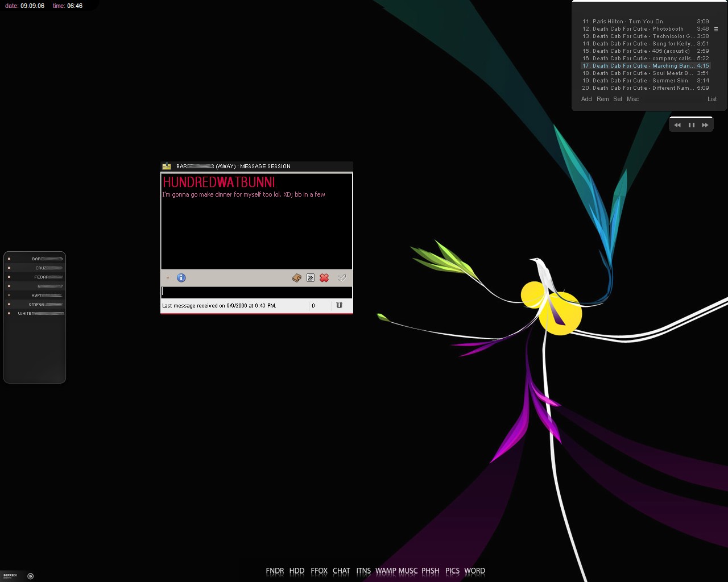Select the BAR... contact in buddy list
728x582 pixels.
(35, 259)
